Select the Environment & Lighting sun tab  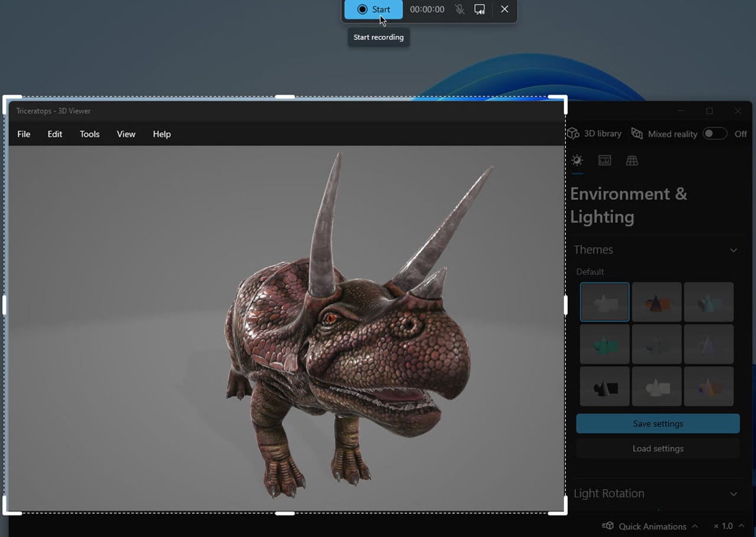[x=577, y=161]
